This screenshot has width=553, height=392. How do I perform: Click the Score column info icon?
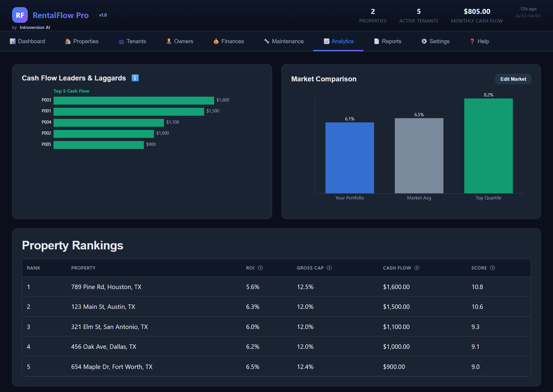click(x=493, y=268)
